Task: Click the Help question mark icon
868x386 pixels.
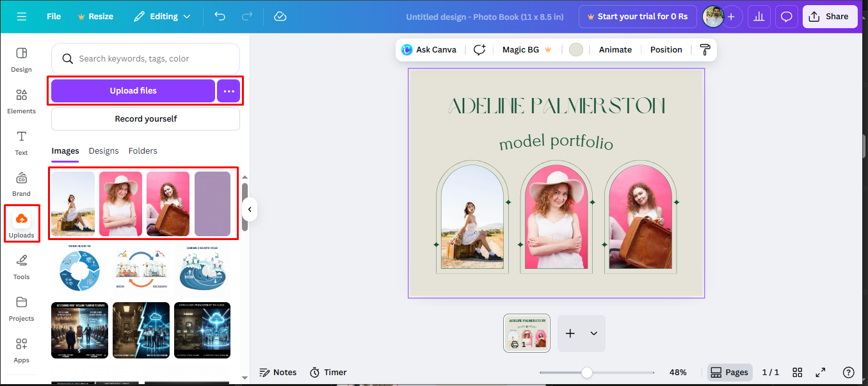Action: pyautogui.click(x=848, y=372)
